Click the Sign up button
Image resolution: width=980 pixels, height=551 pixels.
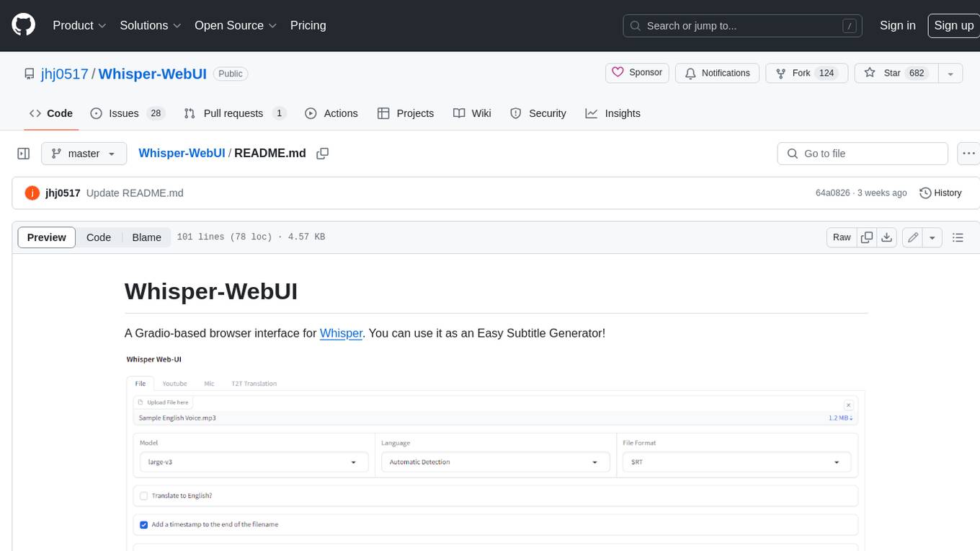point(953,25)
